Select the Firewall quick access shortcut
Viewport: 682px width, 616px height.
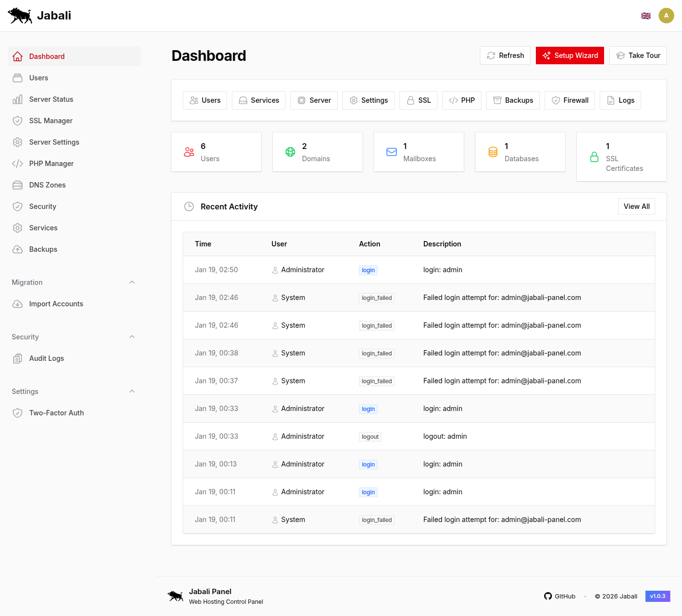click(569, 100)
